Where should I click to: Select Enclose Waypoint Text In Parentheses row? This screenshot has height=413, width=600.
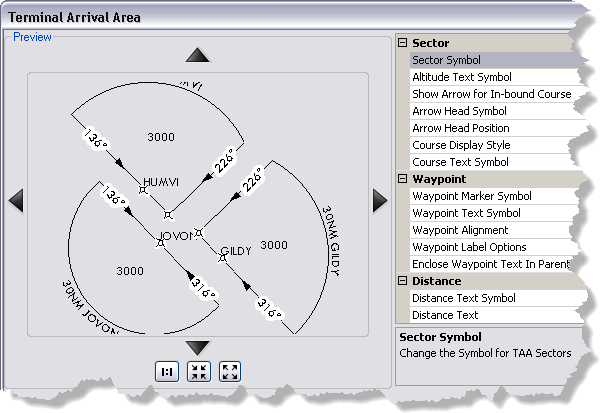[491, 264]
